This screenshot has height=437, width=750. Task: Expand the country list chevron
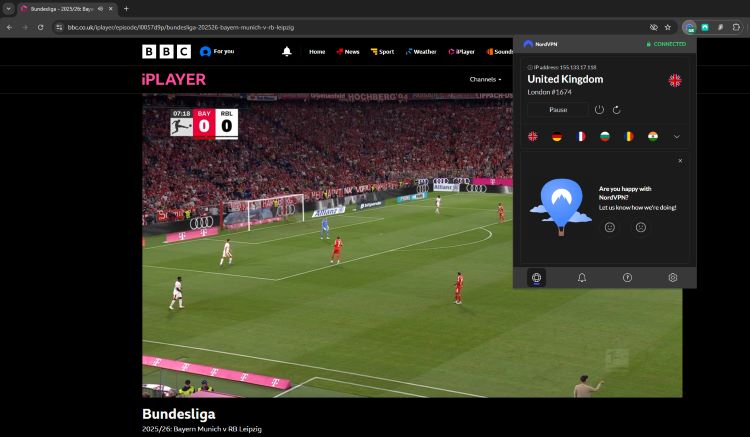[x=677, y=137]
